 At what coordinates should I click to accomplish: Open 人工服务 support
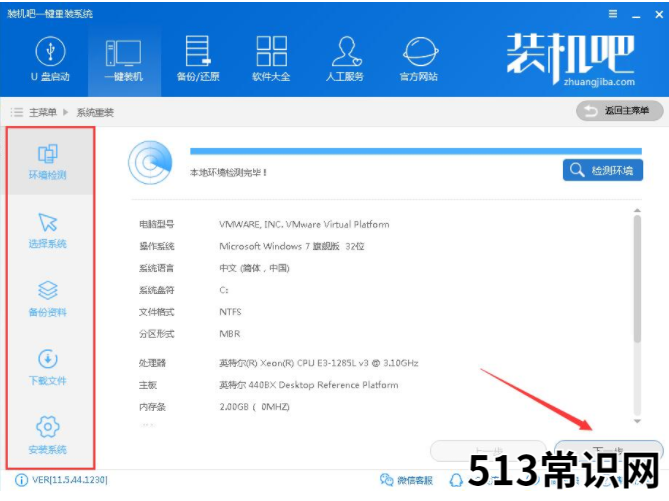[x=345, y=59]
